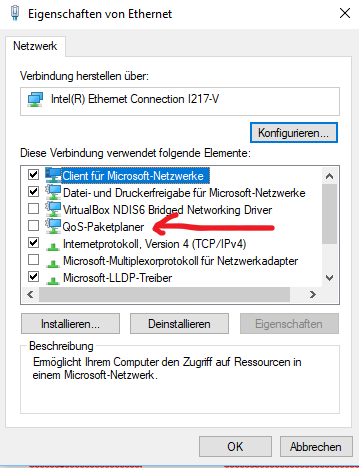Click the QoS-Paketplaner network icon
The height and width of the screenshot is (470, 362).
(x=53, y=226)
